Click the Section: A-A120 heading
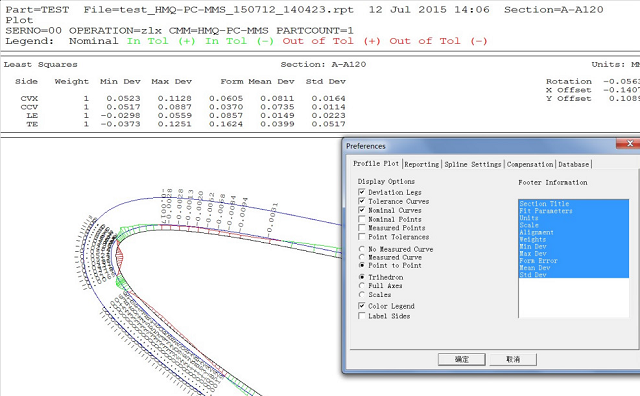This screenshot has width=640, height=396. pos(323,65)
